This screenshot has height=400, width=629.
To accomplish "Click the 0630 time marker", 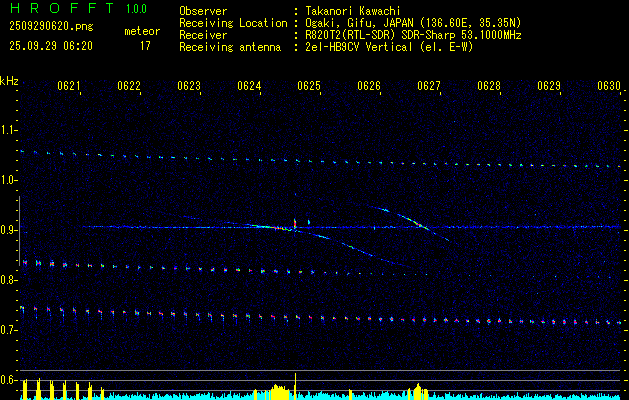I will coord(609,85).
